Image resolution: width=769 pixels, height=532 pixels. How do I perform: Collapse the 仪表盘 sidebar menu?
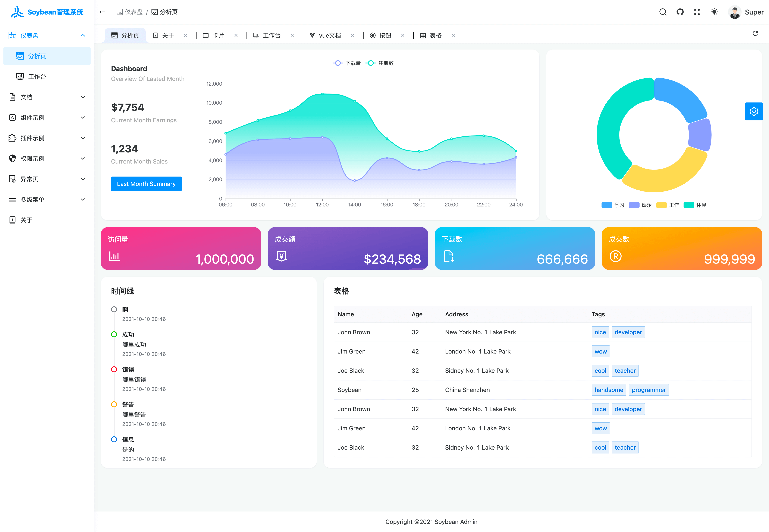pyautogui.click(x=47, y=35)
